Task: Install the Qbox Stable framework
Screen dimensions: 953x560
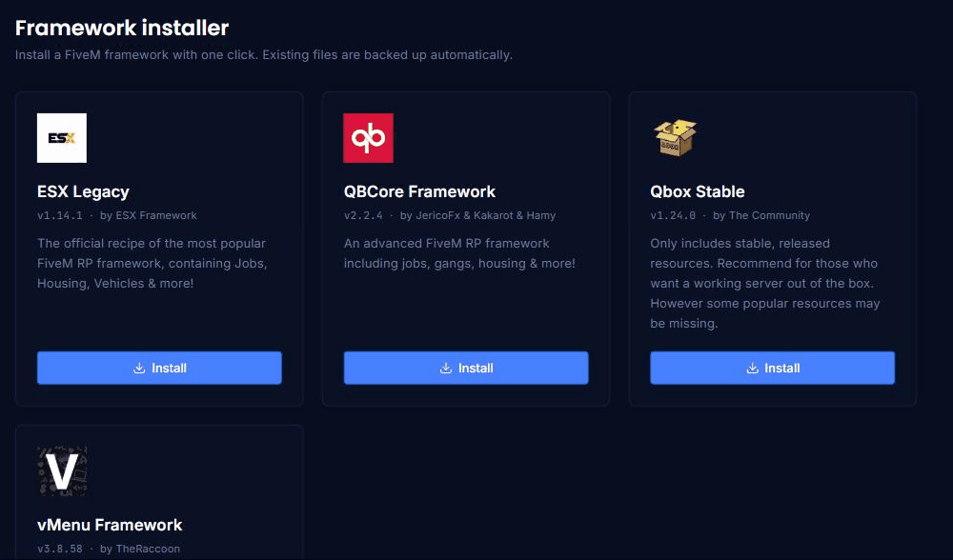Action: pos(773,368)
